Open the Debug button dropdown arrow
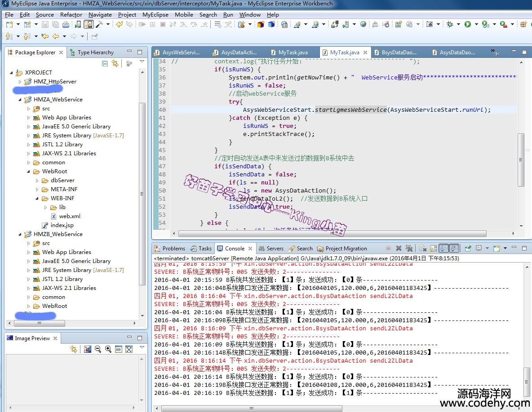Image resolution: width=532 pixels, height=412 pixels. click(458, 24)
